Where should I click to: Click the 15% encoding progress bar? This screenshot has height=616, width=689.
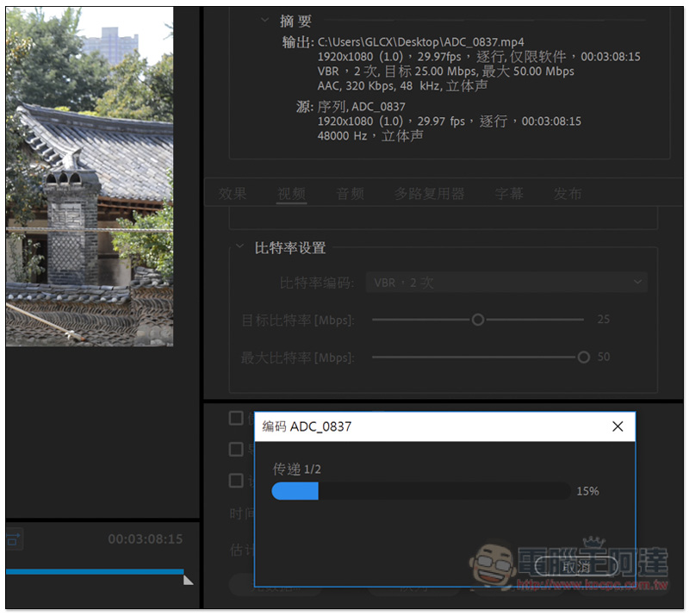pos(421,491)
